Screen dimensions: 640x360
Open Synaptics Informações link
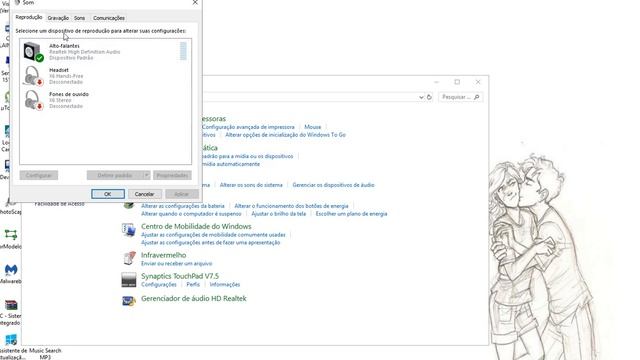click(x=225, y=284)
